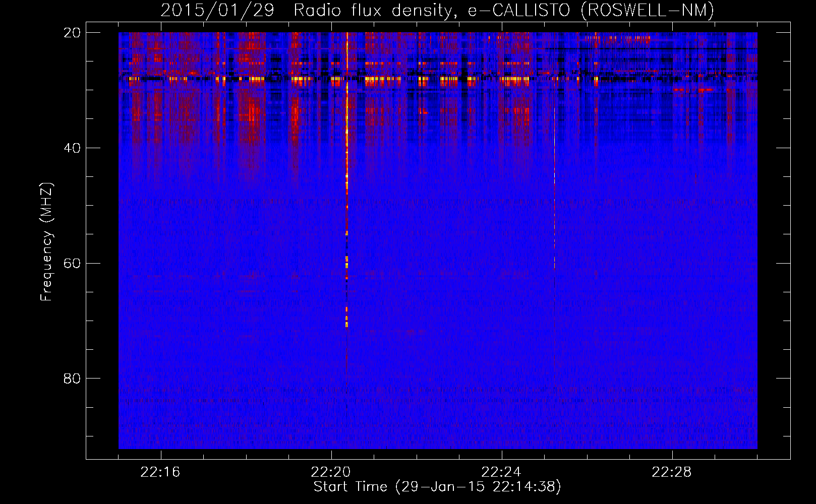Click the 22:16 time tick label
Screen dimensions: 816x504
click(160, 472)
